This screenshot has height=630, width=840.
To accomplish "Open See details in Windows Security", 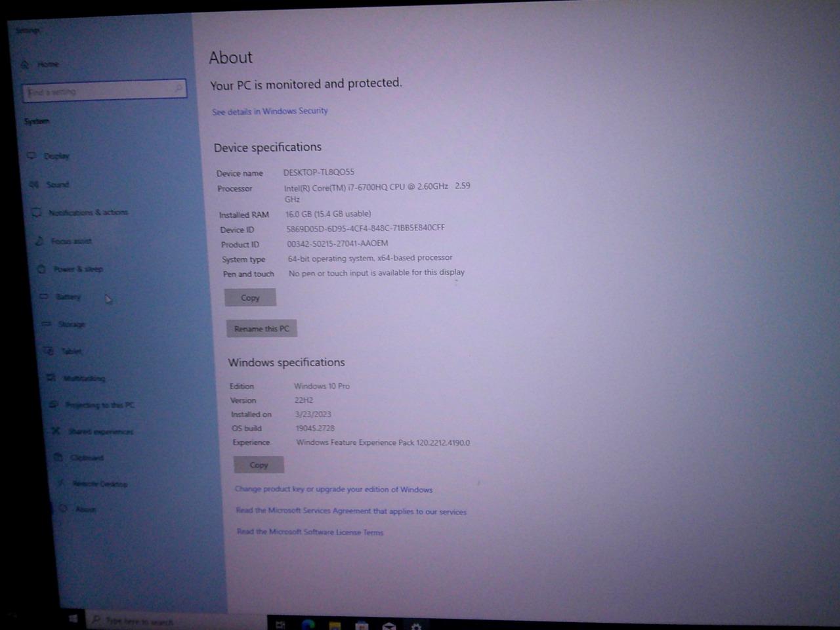I will (x=270, y=112).
